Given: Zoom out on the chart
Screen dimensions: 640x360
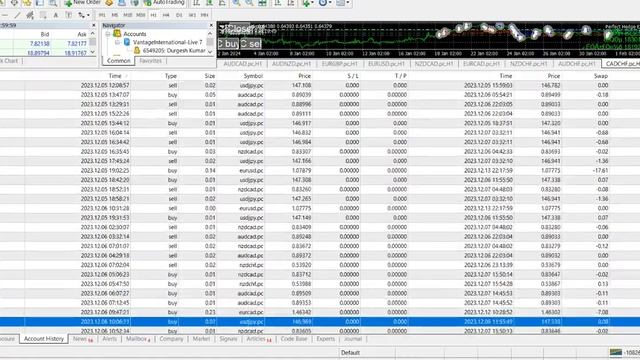Looking at the screenshot, I should 249,2.
